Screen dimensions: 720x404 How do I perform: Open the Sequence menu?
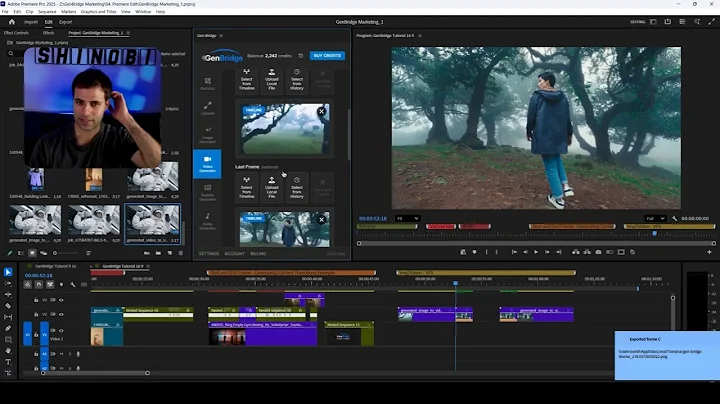pyautogui.click(x=47, y=11)
